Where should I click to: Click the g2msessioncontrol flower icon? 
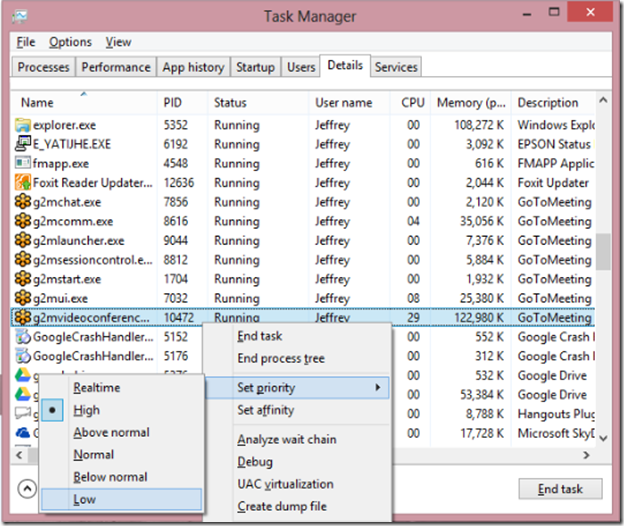coord(23,260)
